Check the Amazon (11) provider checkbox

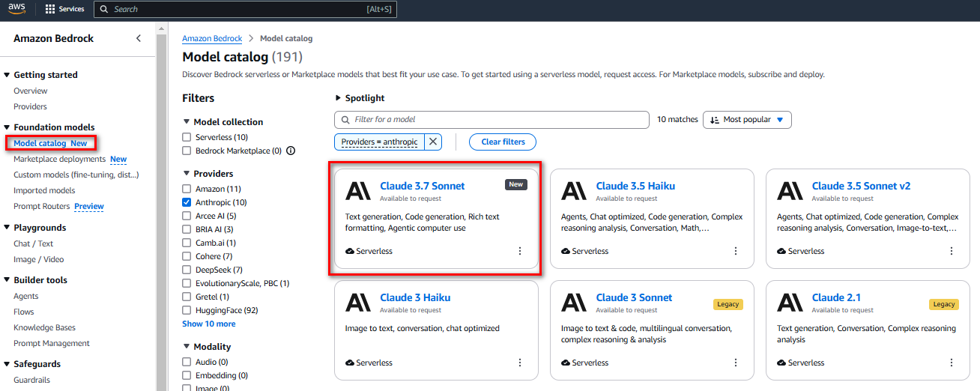point(187,189)
